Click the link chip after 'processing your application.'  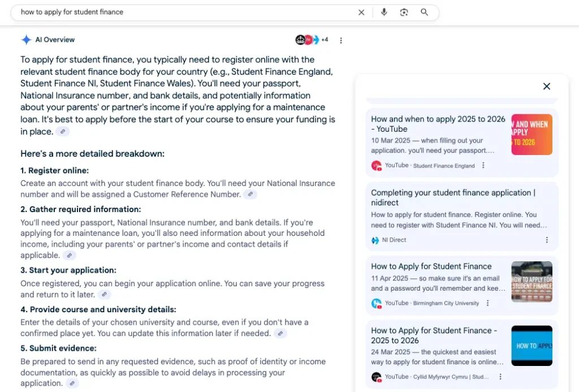(72, 384)
